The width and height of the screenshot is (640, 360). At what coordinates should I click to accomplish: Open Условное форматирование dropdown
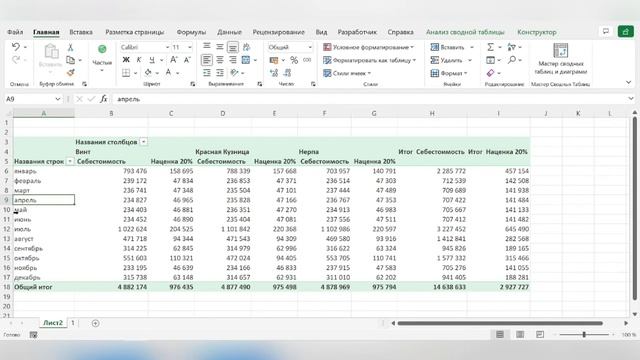369,47
